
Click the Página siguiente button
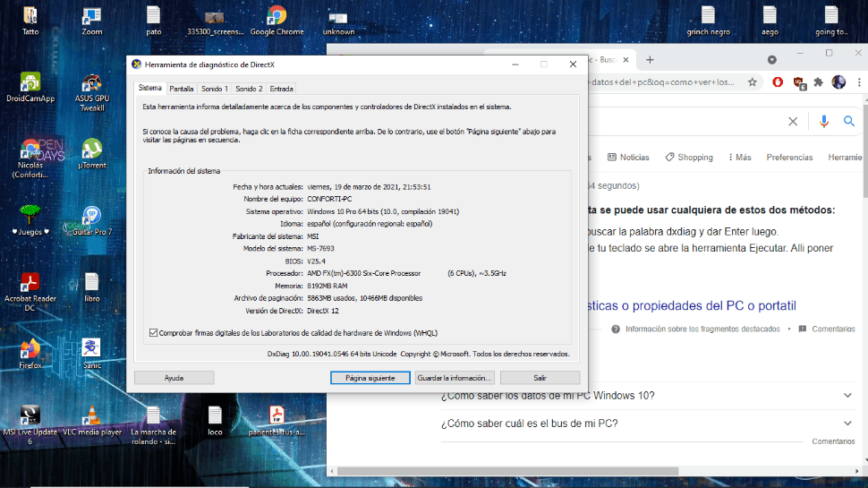(x=370, y=378)
